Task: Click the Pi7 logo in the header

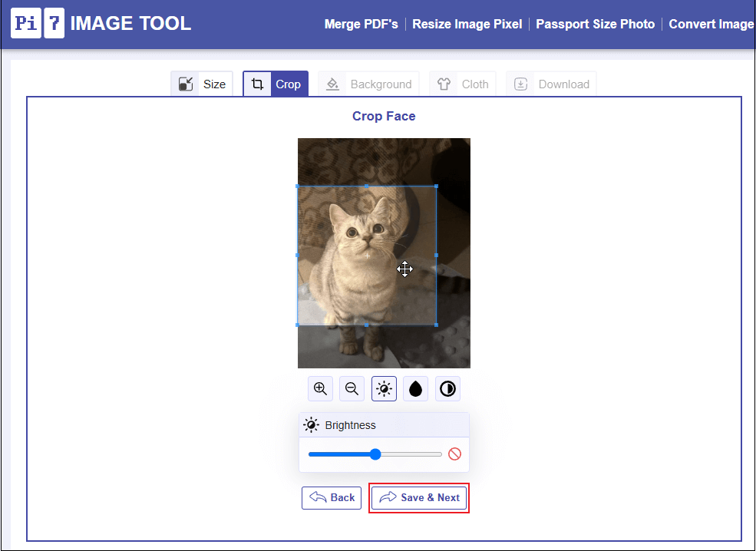Action: (x=35, y=22)
